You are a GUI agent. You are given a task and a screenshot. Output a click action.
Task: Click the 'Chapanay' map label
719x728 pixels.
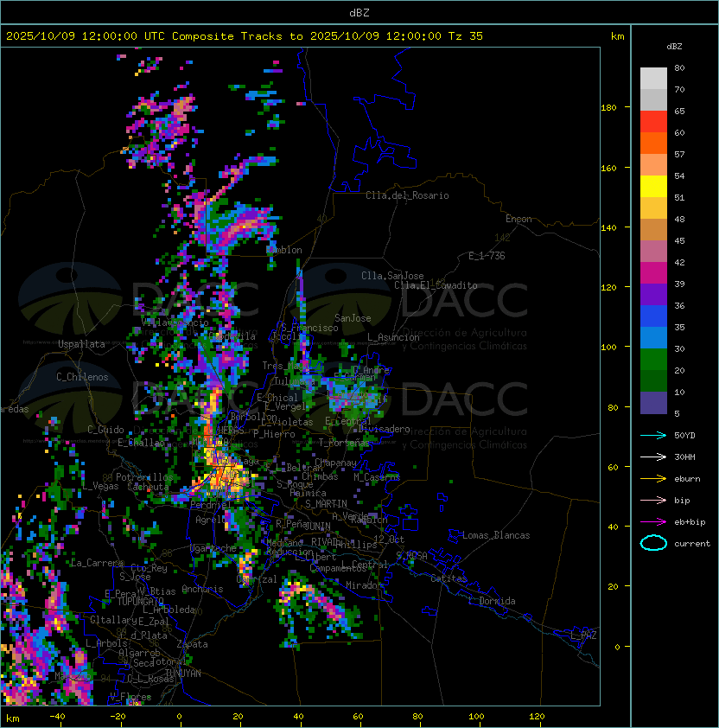coord(335,463)
